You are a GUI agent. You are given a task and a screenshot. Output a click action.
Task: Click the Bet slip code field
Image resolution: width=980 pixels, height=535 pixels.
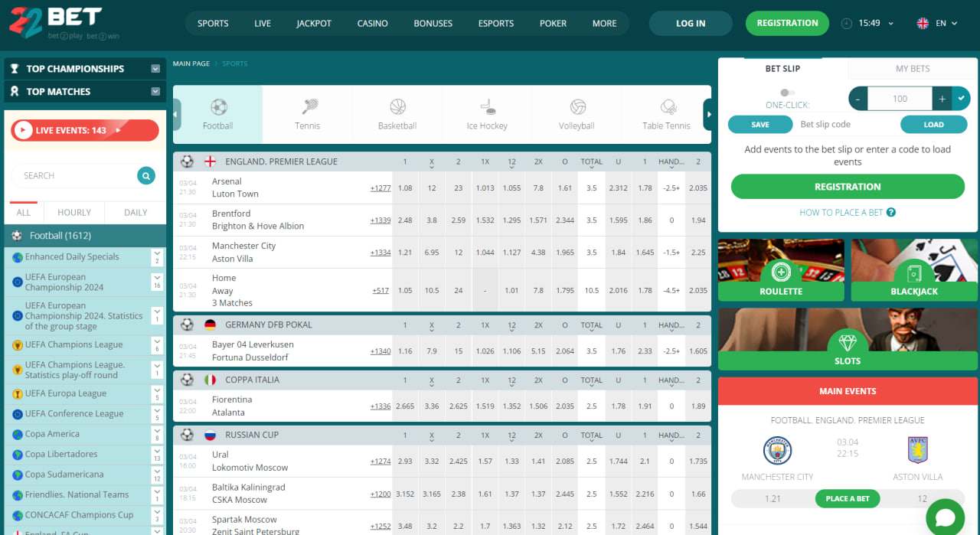pyautogui.click(x=846, y=125)
